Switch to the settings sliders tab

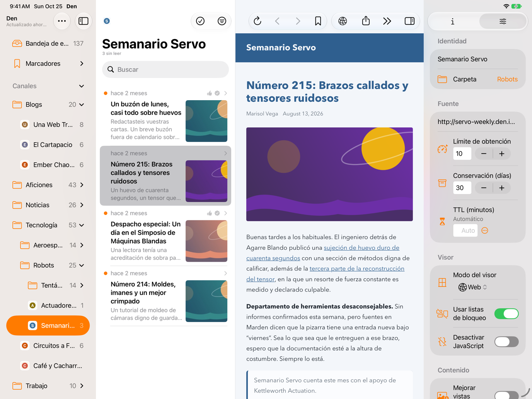pyautogui.click(x=503, y=21)
